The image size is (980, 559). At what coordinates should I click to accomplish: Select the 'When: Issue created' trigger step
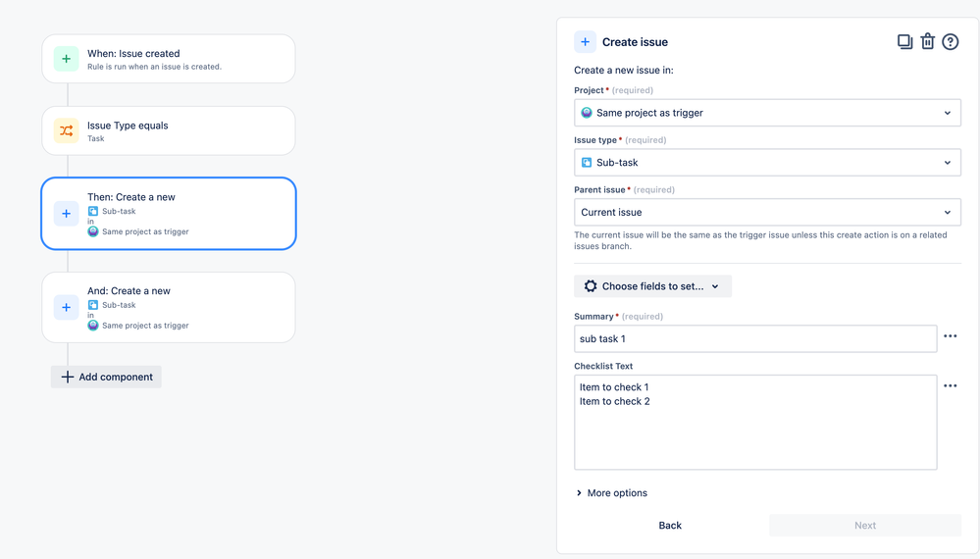[169, 59]
